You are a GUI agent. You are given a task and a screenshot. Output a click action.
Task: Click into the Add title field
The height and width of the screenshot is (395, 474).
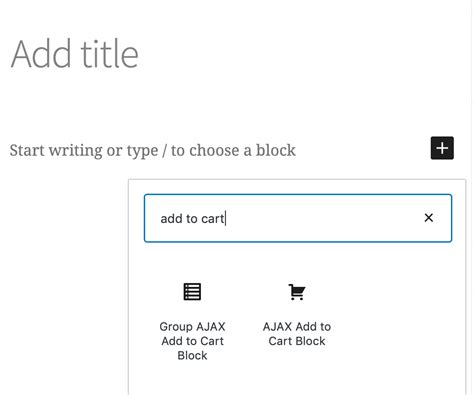tap(75, 54)
